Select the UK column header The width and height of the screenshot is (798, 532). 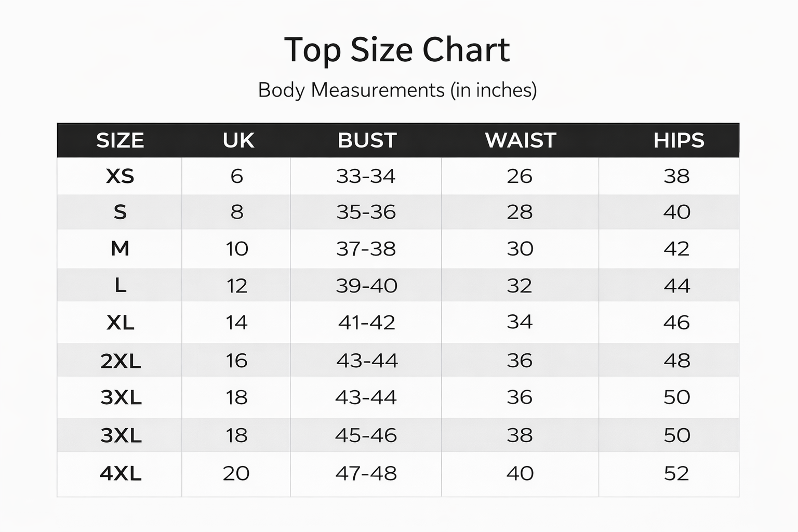pos(238,141)
